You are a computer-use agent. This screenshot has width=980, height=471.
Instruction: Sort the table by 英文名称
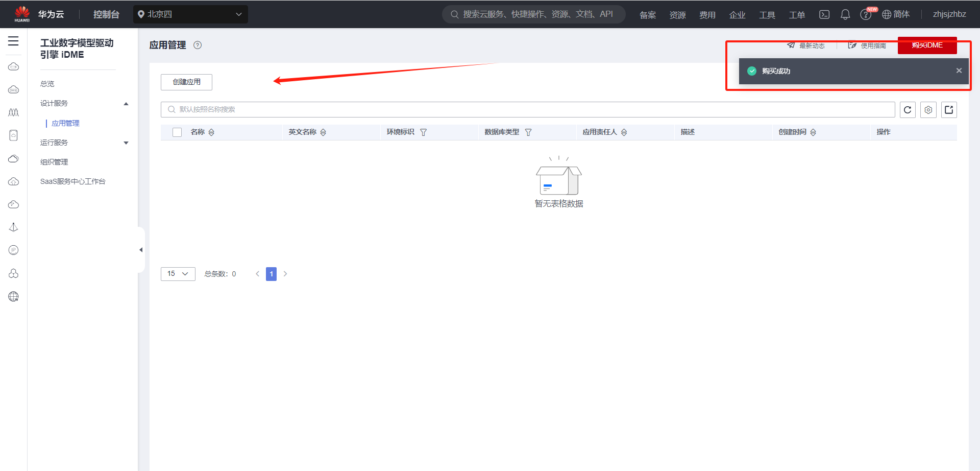pyautogui.click(x=323, y=132)
